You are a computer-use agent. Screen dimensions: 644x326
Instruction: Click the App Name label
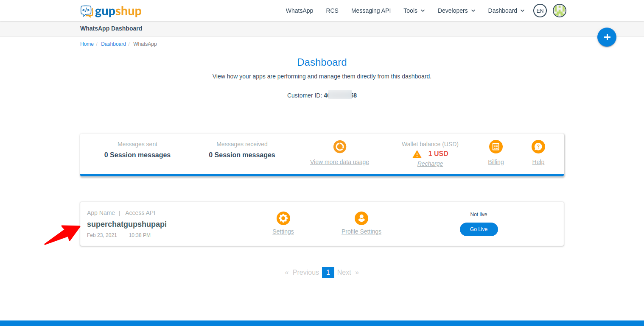[101, 213]
